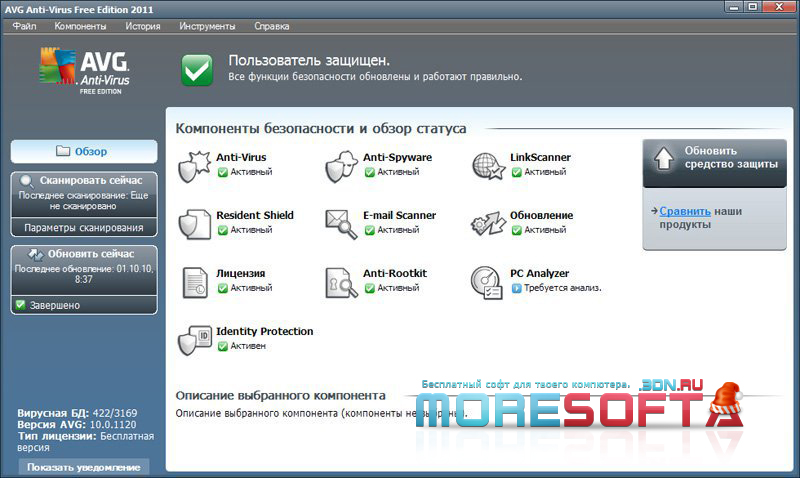
Task: Click the folder icon beside Обзор
Action: (63, 151)
